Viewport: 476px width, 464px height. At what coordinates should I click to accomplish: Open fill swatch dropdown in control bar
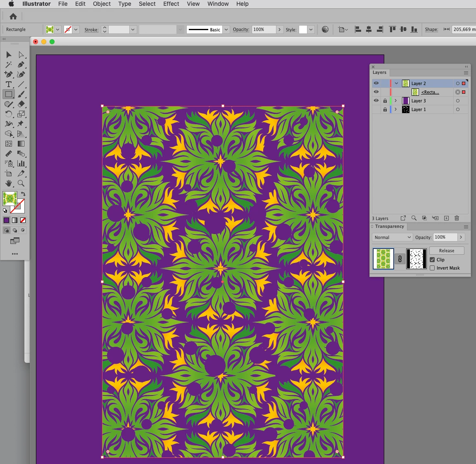pos(58,29)
